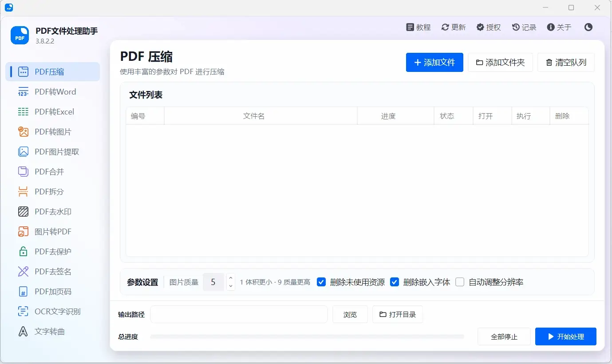Go to the PDF合并 section
The width and height of the screenshot is (612, 364).
53,172
